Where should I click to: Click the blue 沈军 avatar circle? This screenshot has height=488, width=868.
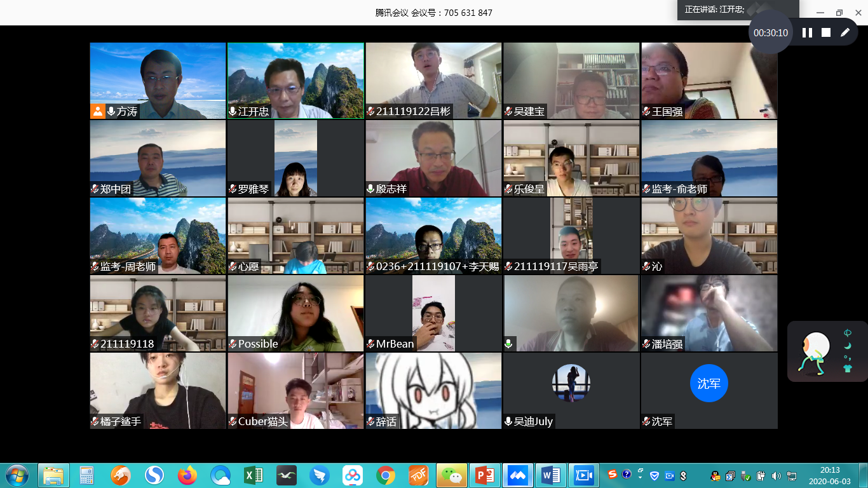coord(709,383)
